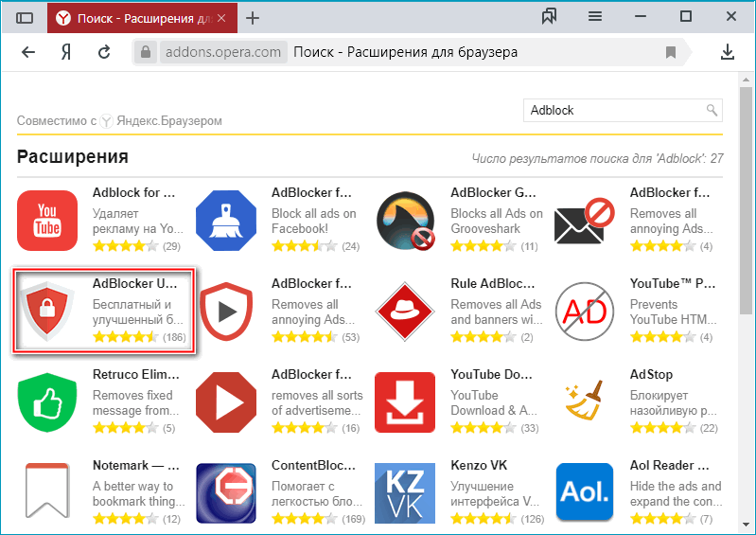Open the Adblock for YouTube icon
The height and width of the screenshot is (535, 756).
(47, 221)
